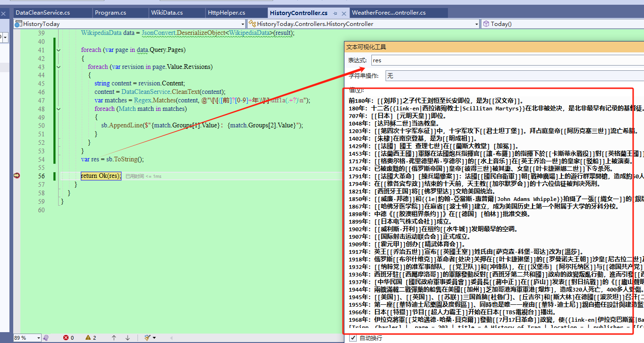Run code cleanup with the broom icon

pos(148,338)
